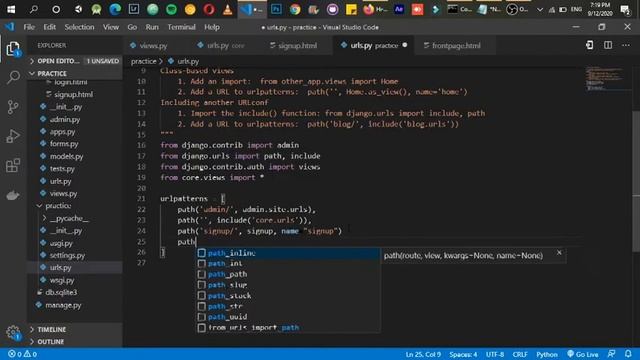640x360 pixels.
Task: Open Photoshop from the taskbar
Action: click(x=276, y=9)
